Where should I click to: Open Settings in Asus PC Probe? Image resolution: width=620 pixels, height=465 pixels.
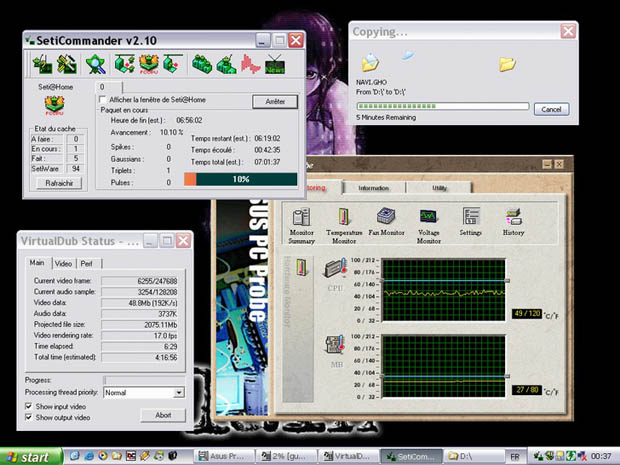pos(471,222)
